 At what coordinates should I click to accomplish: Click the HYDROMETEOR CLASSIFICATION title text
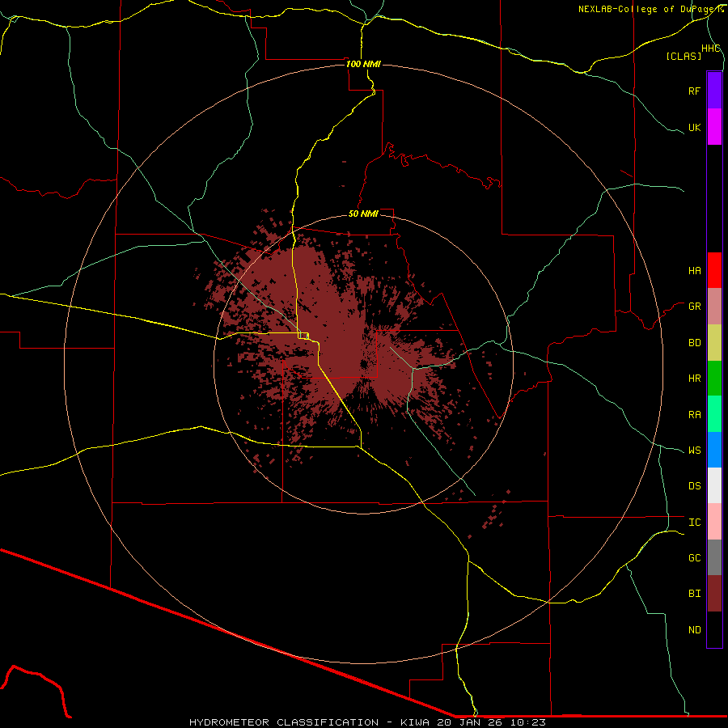(284, 722)
